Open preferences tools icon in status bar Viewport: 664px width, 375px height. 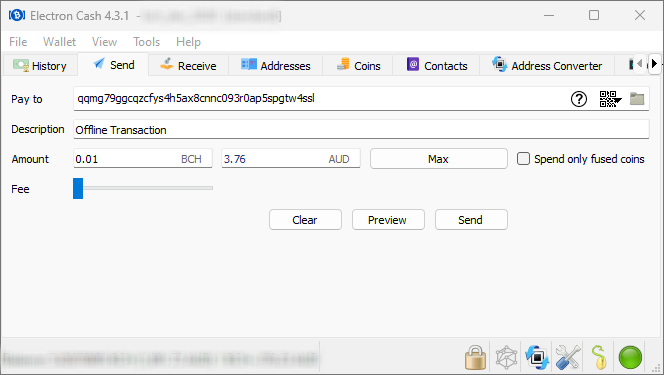568,357
